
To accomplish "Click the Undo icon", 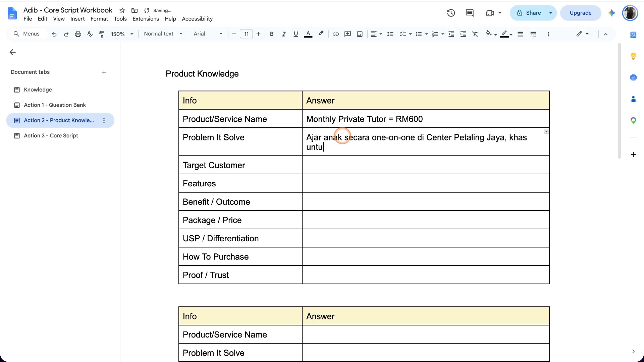I will pyautogui.click(x=54, y=34).
